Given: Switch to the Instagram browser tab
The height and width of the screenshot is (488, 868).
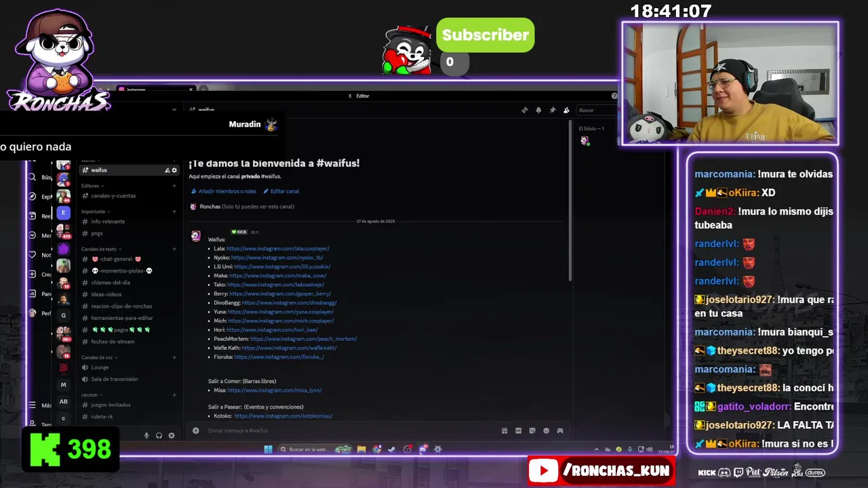Looking at the screenshot, I should (155, 89).
